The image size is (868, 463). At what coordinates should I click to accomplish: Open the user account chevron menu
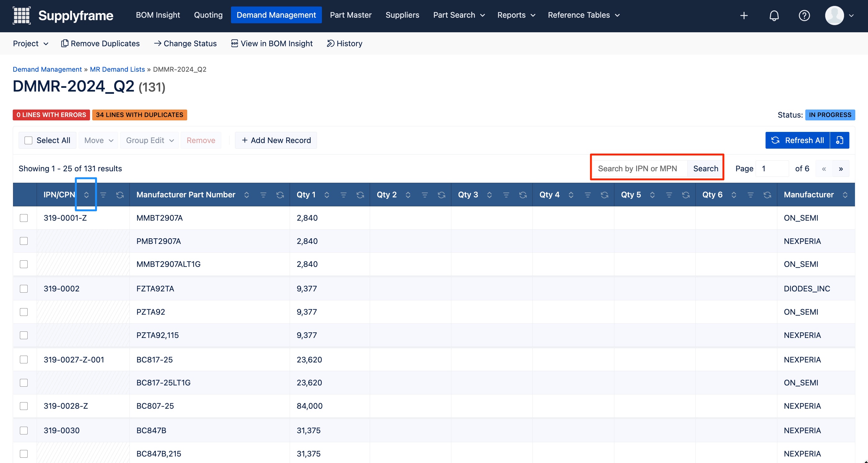tap(851, 16)
